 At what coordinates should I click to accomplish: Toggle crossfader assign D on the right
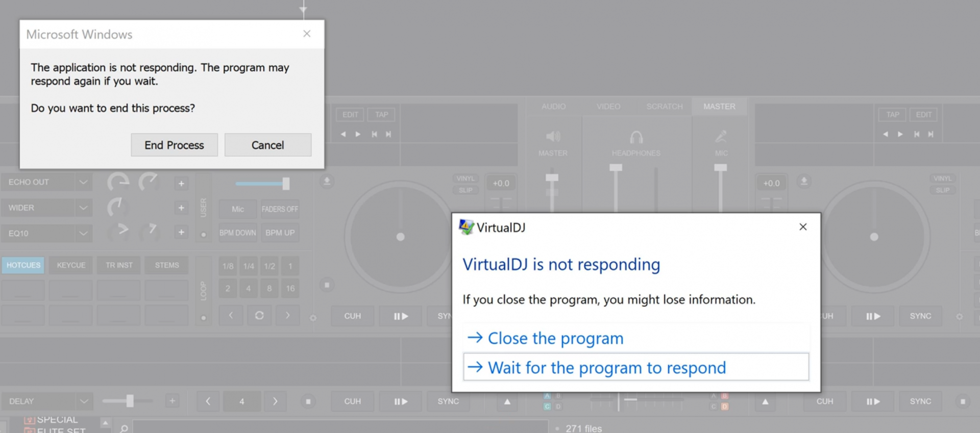pos(725,406)
